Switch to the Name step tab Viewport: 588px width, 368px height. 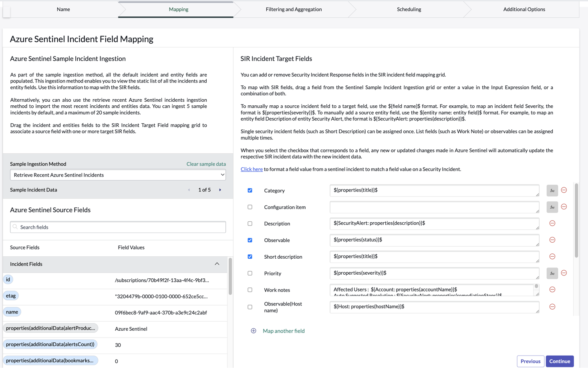tap(63, 9)
